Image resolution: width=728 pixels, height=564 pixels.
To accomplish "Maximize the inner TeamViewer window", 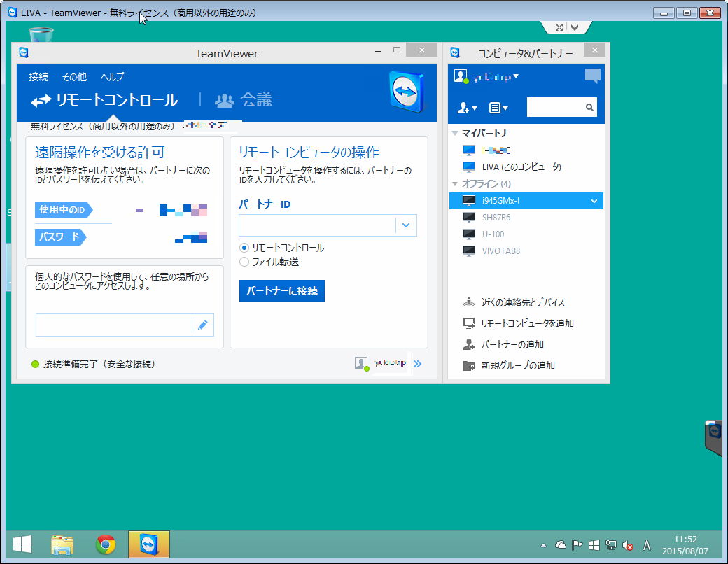I will (x=396, y=50).
